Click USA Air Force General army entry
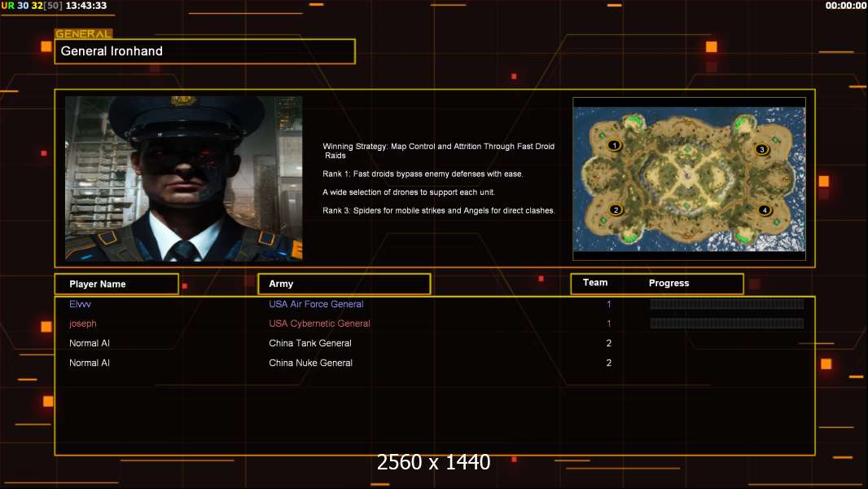868x489 pixels. (x=316, y=304)
